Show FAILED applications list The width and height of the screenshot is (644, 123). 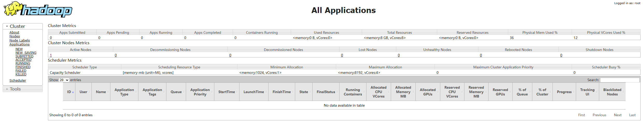click(x=21, y=71)
